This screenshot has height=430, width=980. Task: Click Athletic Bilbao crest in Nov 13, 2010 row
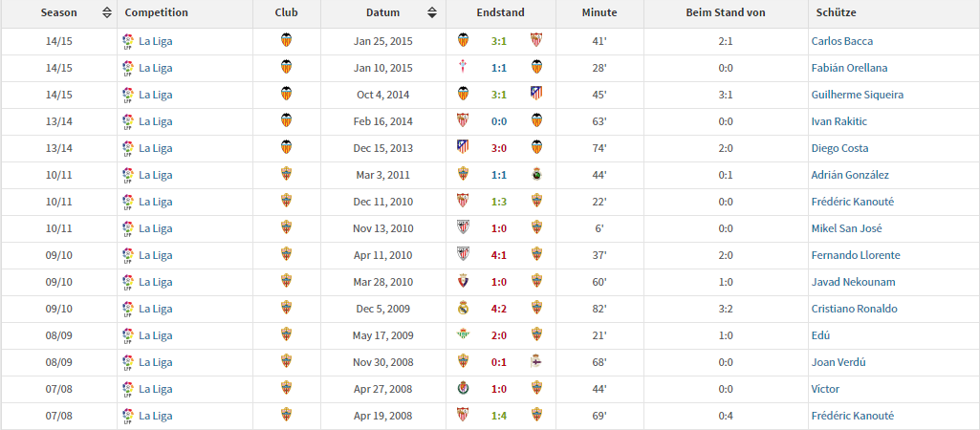(464, 228)
